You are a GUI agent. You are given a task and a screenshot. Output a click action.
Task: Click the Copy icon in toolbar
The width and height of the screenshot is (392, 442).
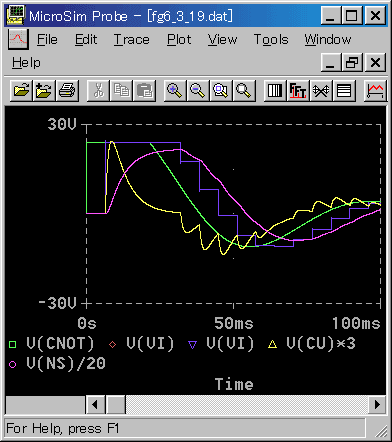(x=121, y=91)
